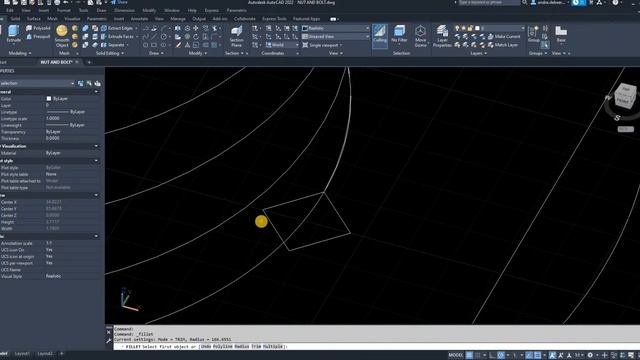Toggle object snap tracking in status bar
640x360 pixels.
click(529, 355)
